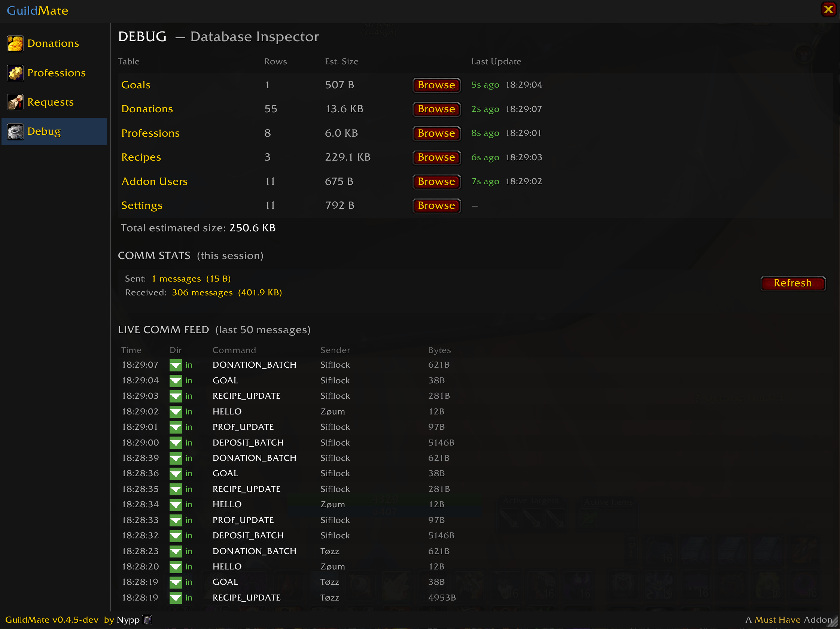The height and width of the screenshot is (629, 840).
Task: Click incoming arrow icon for the 18:29:07 message
Action: 176,365
